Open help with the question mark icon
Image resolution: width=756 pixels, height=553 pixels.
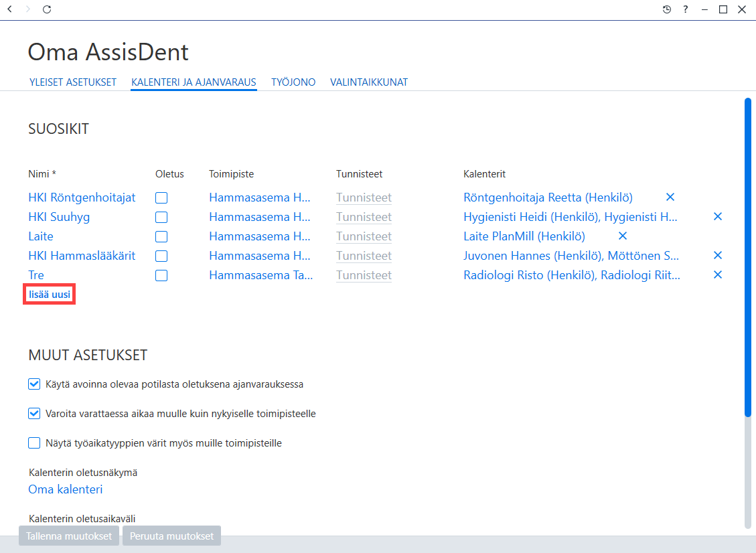click(x=685, y=9)
